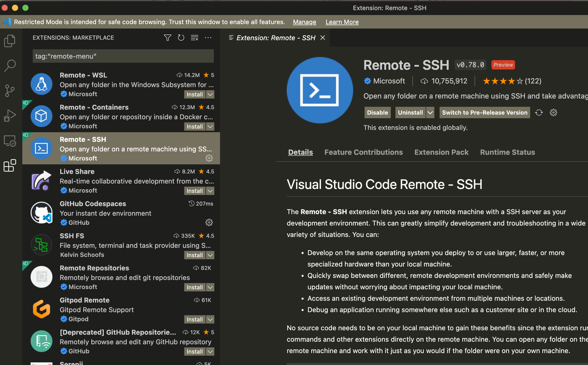Switch to Feature Contributions tab
Screen dimensions: 588x365
coord(364,152)
